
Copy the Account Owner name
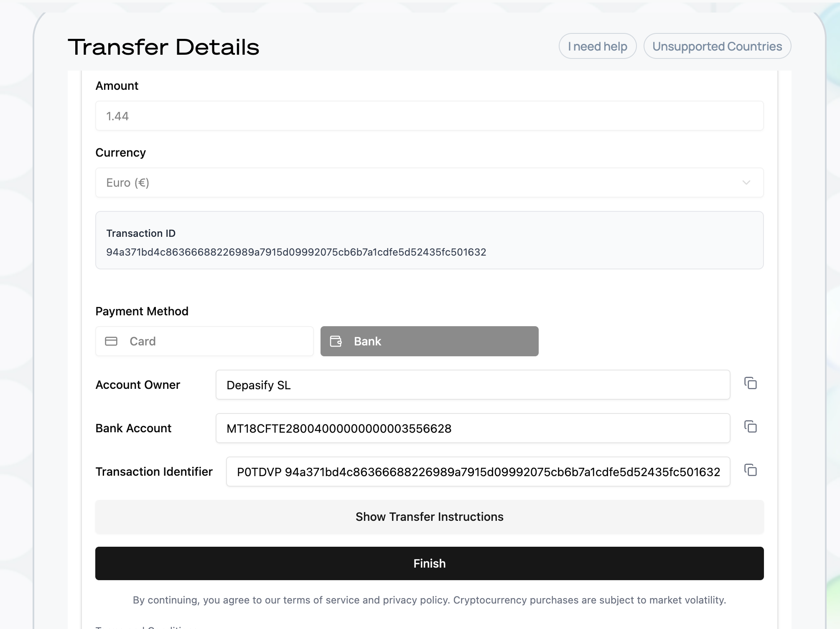[x=751, y=383]
